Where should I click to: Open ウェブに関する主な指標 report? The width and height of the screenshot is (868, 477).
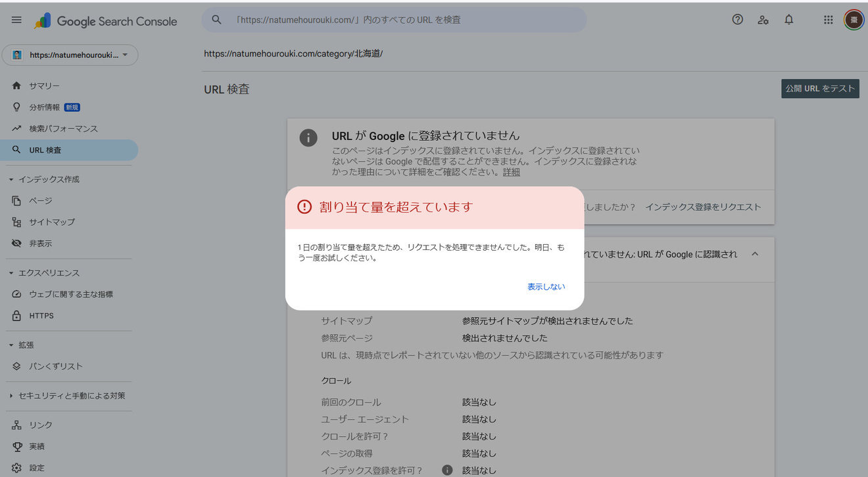[71, 294]
